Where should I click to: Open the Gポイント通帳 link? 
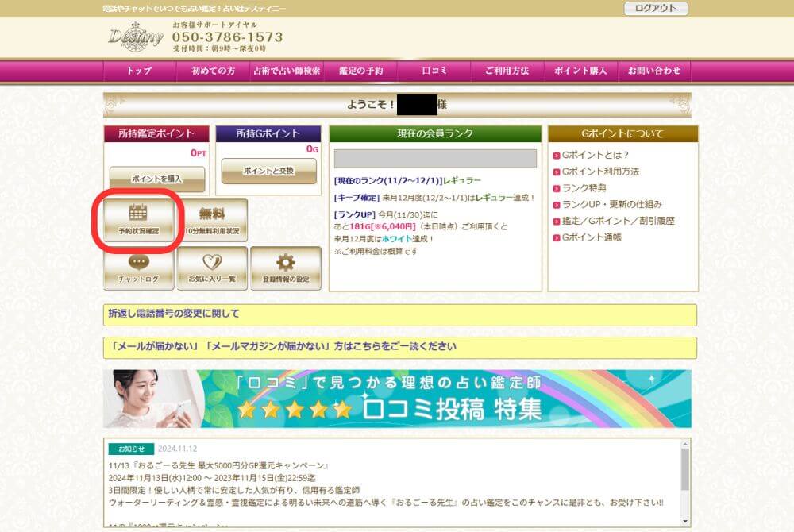pos(592,237)
